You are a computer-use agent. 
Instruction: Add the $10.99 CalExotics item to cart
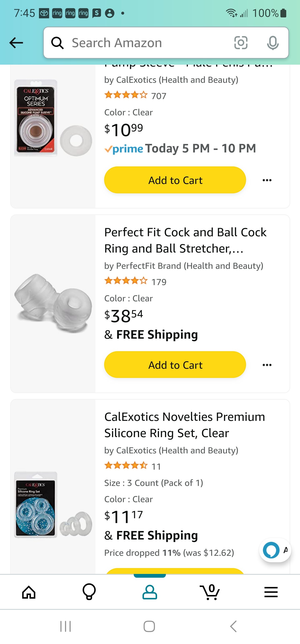point(175,180)
